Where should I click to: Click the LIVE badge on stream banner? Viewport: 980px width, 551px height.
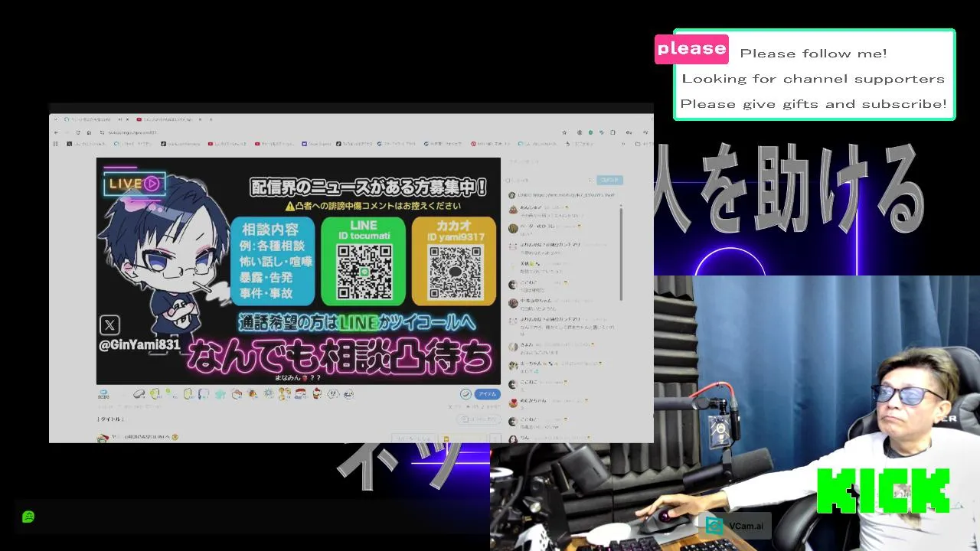pos(135,184)
